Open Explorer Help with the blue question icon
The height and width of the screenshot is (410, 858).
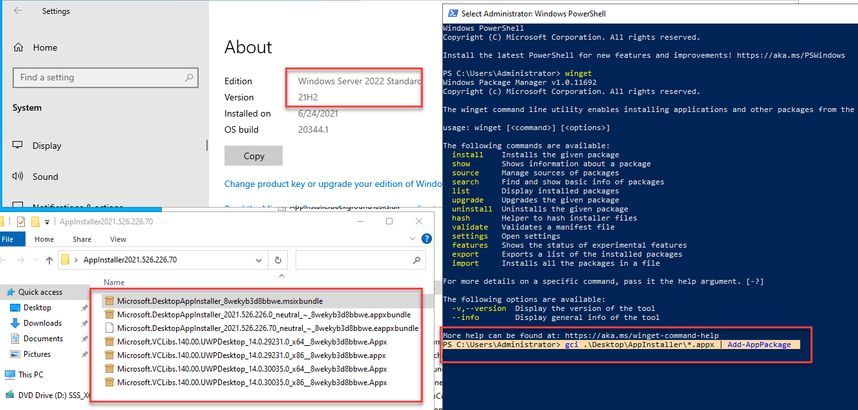pos(427,239)
